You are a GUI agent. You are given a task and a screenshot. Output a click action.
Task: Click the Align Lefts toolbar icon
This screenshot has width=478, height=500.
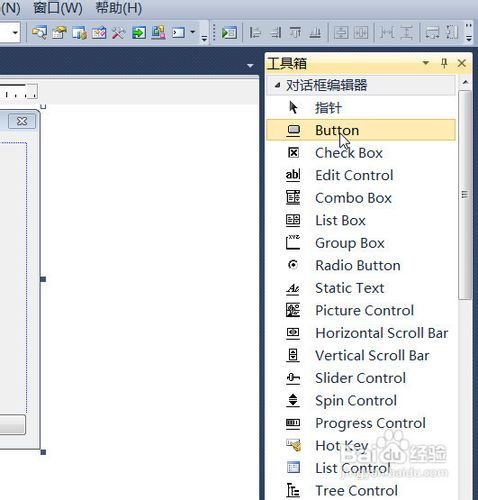coord(255,32)
